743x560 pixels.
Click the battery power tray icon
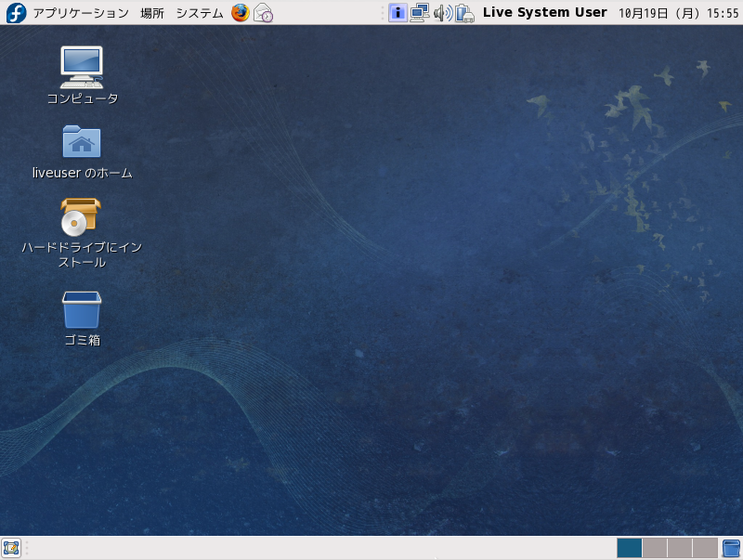click(x=464, y=13)
